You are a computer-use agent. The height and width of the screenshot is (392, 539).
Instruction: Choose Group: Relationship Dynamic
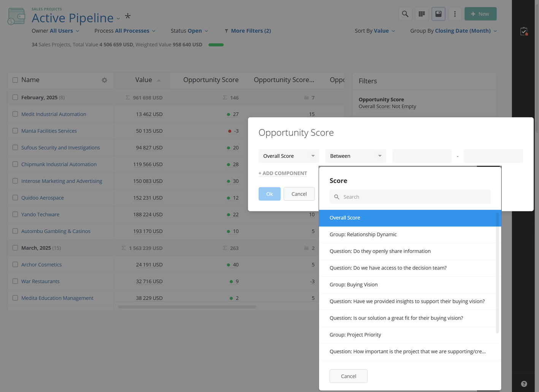[x=407, y=235]
